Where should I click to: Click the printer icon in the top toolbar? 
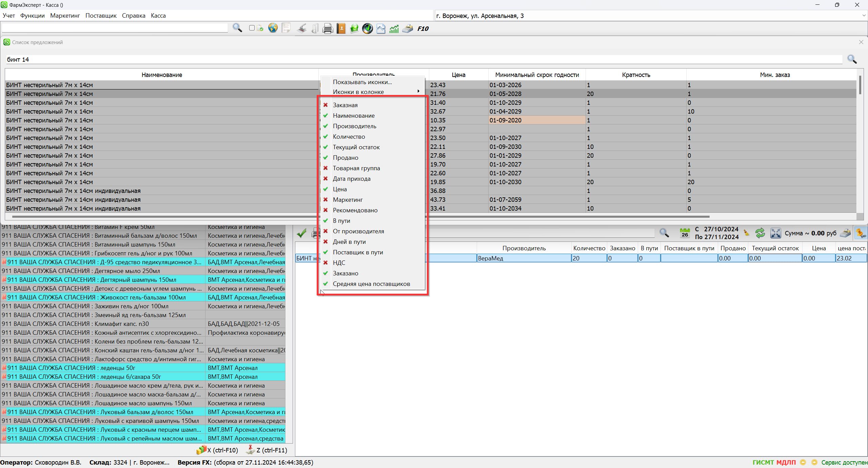(328, 28)
